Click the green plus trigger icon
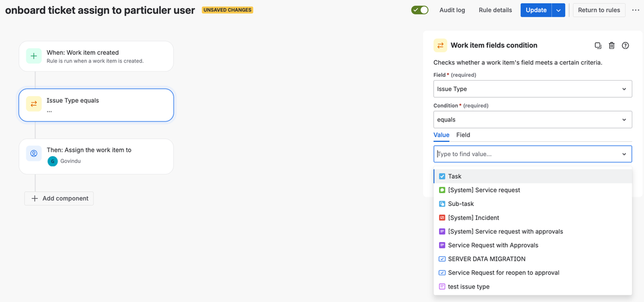Viewport: 644px width, 302px height. 34,56
